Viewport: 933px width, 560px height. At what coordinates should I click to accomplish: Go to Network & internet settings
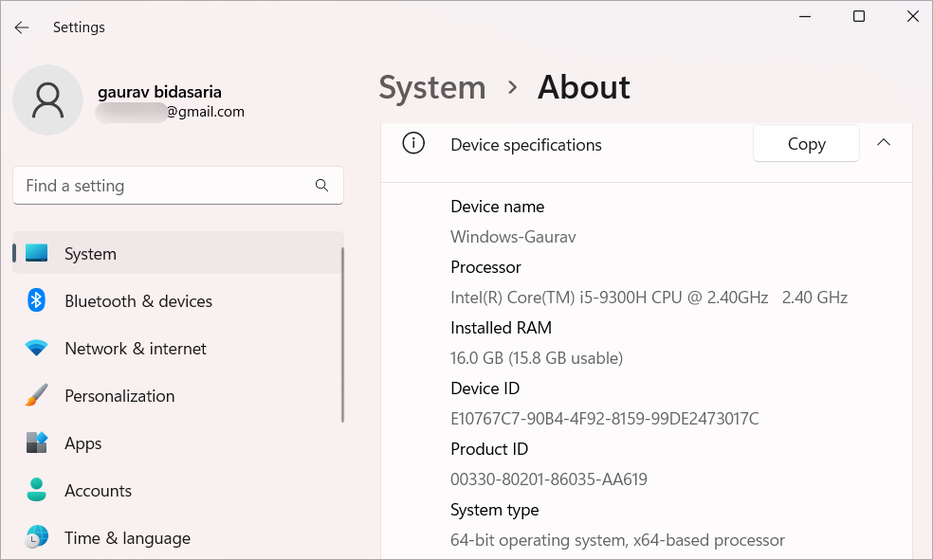pos(178,349)
